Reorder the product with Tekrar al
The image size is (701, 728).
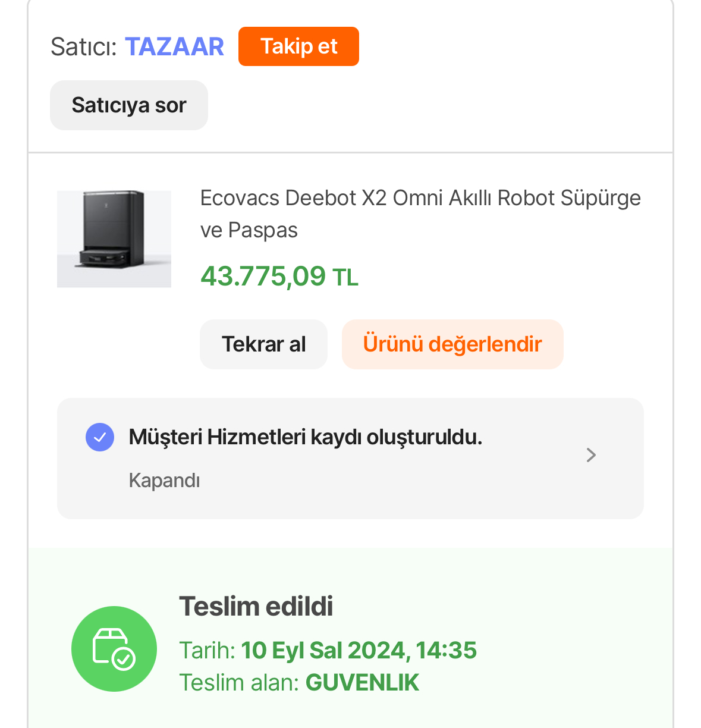point(263,344)
